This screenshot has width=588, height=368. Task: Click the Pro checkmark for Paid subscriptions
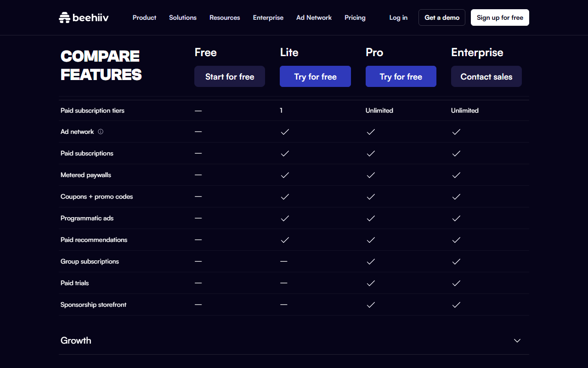(x=371, y=153)
